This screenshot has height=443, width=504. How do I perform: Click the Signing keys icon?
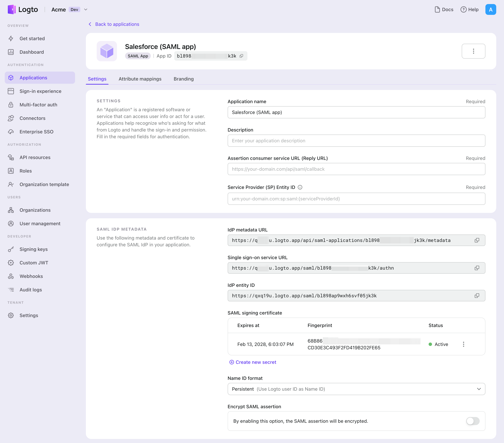click(11, 249)
